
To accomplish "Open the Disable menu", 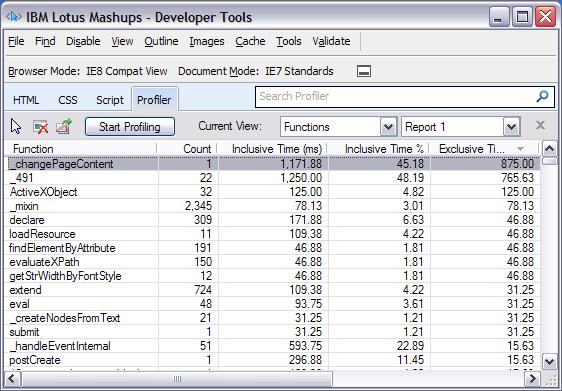I will (x=83, y=41).
